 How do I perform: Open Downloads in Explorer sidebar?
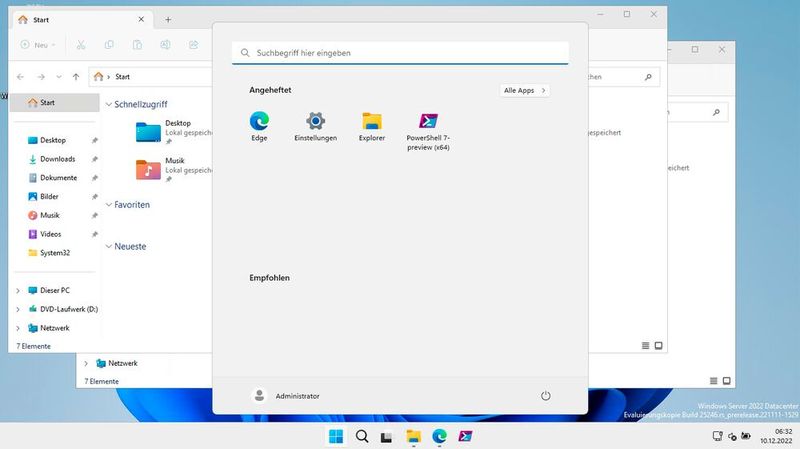(57, 159)
